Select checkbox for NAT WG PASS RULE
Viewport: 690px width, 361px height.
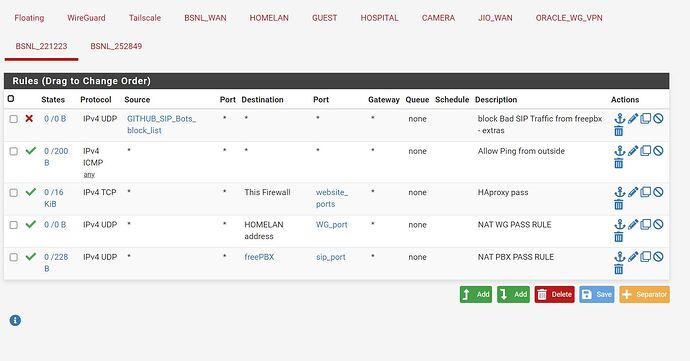[x=14, y=225]
